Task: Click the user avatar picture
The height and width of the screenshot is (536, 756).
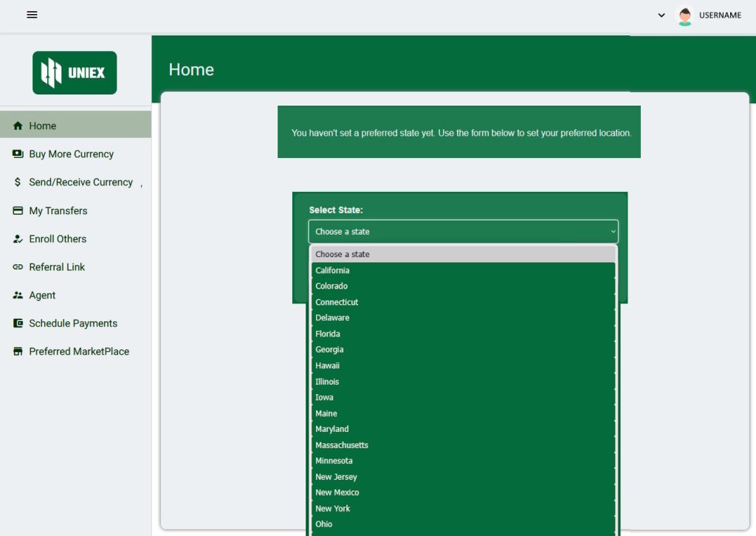Action: pos(685,16)
